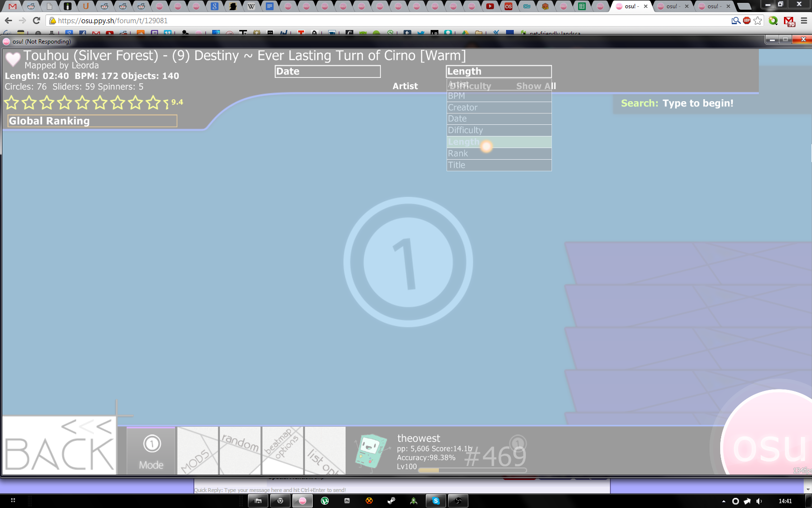
Task: Click the volume speaker tray icon
Action: pyautogui.click(x=759, y=501)
